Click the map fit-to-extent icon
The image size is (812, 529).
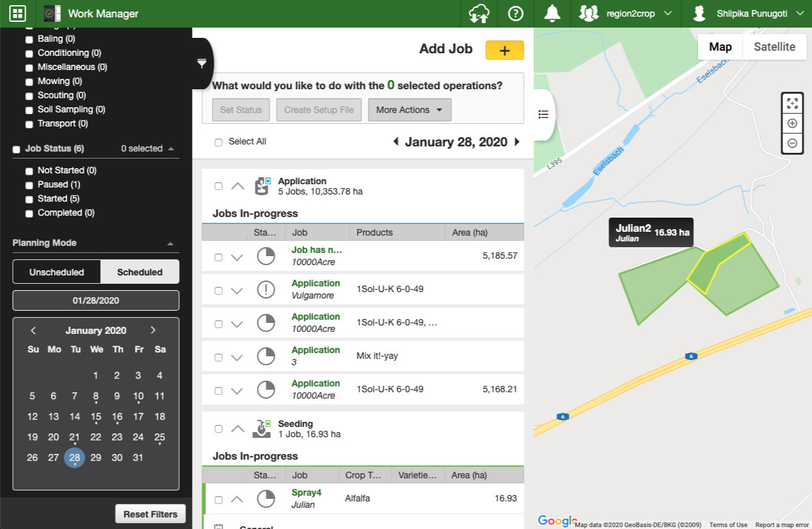coord(792,103)
